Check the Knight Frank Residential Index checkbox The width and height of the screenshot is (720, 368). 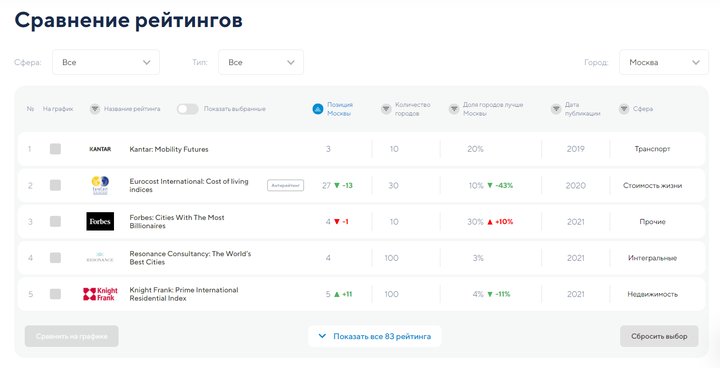click(55, 294)
